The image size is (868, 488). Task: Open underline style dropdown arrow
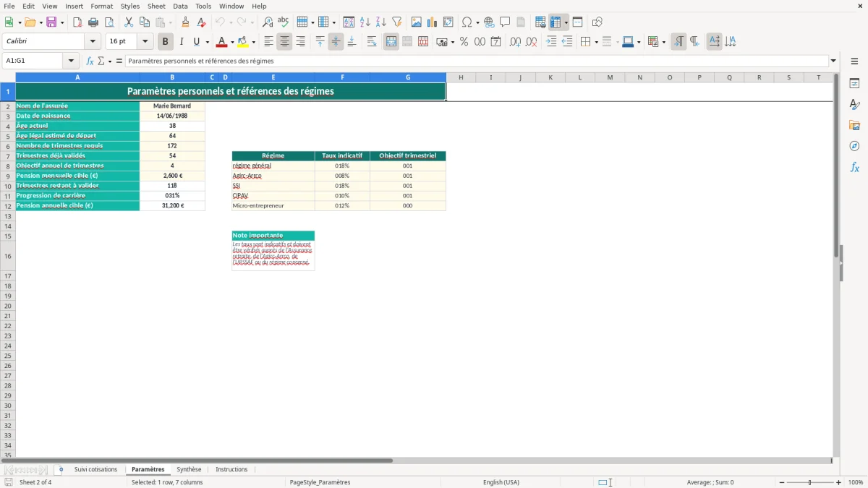pos(207,42)
